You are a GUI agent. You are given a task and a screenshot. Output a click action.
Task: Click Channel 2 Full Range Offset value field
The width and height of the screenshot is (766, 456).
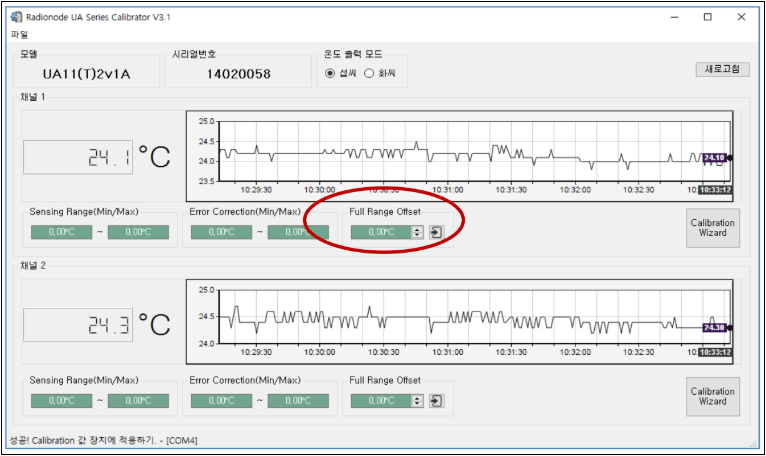pyautogui.click(x=382, y=401)
